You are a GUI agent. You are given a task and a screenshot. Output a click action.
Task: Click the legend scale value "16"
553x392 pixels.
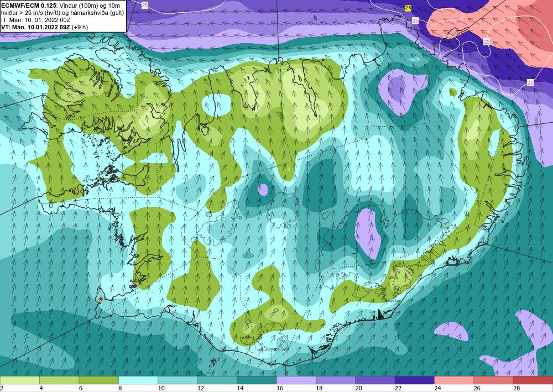(x=280, y=388)
